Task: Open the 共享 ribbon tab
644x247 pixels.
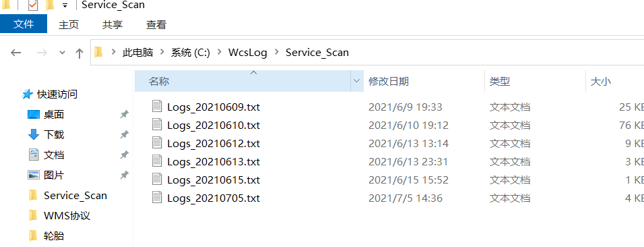Action: point(112,25)
